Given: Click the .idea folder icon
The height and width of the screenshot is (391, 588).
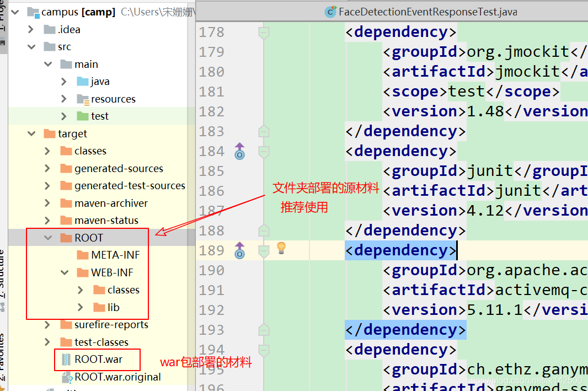Looking at the screenshot, I should click(x=50, y=29).
